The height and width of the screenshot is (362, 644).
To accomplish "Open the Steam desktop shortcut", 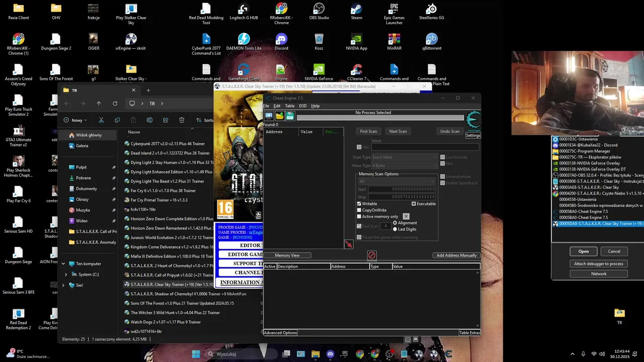I will 356,12.
